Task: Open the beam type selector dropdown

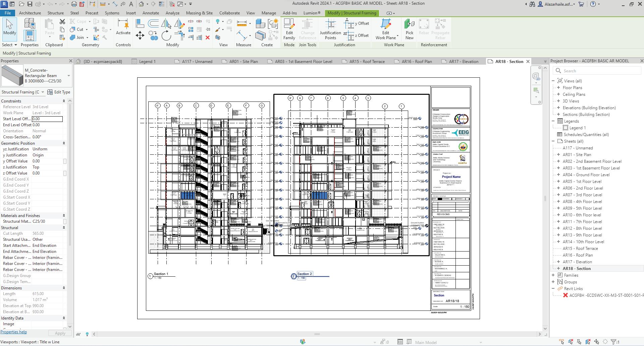Action: coord(69,76)
